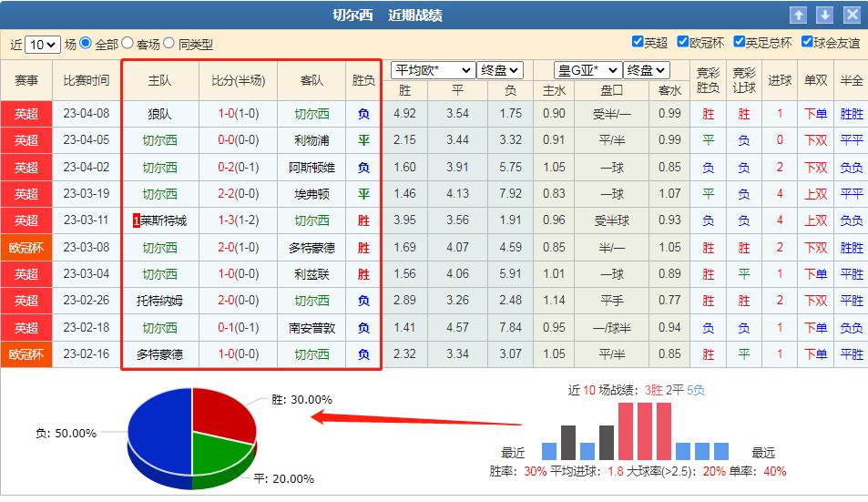Click the 半全 column header
Screen dimensions: 868x502
coord(851,80)
